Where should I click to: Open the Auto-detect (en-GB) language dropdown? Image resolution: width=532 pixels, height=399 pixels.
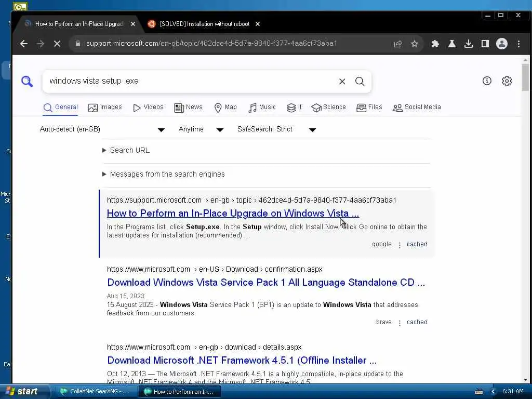(x=102, y=129)
